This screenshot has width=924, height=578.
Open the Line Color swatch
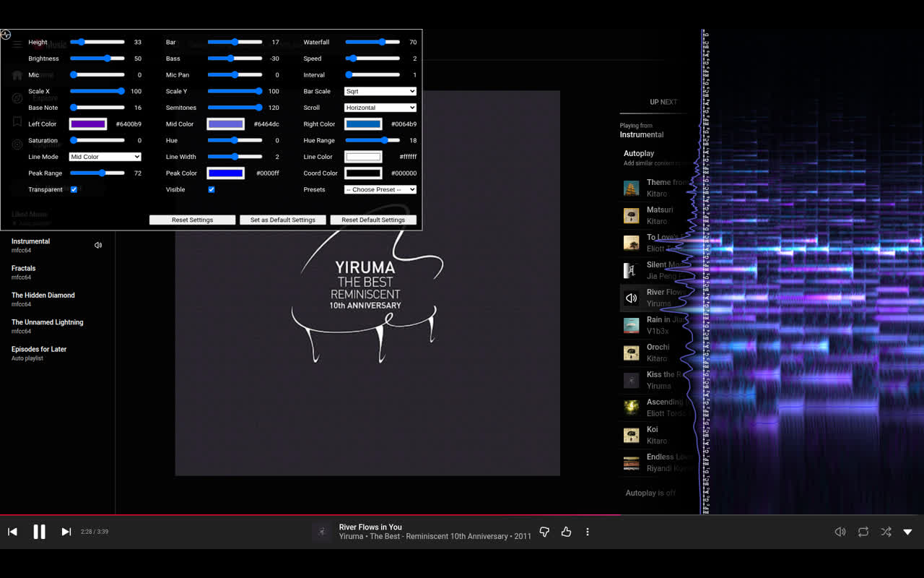point(363,157)
